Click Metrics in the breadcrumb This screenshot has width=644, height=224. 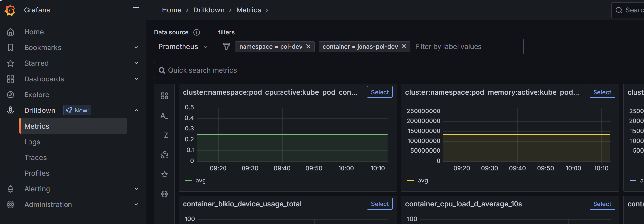pos(249,10)
